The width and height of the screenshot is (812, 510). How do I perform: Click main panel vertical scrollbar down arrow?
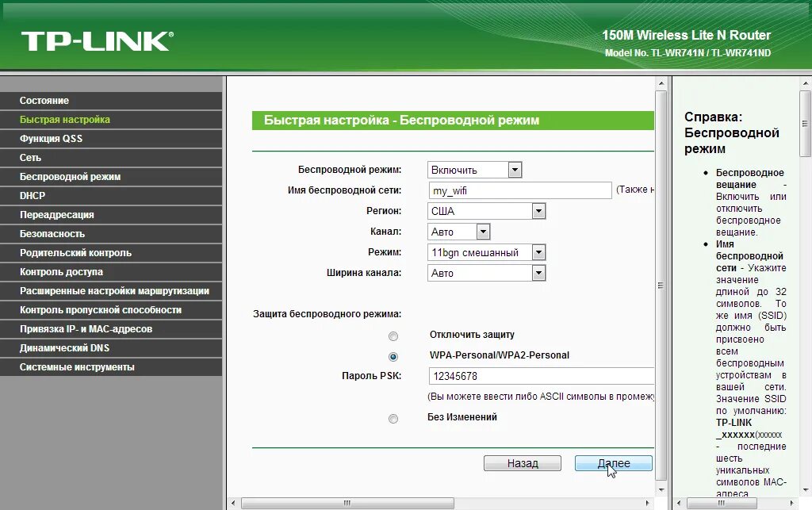(661, 489)
